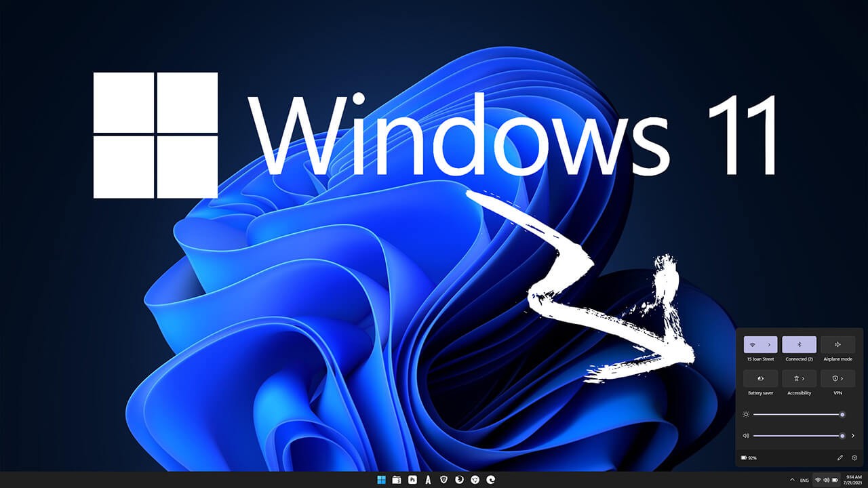Open File Explorer from the taskbar

397,480
